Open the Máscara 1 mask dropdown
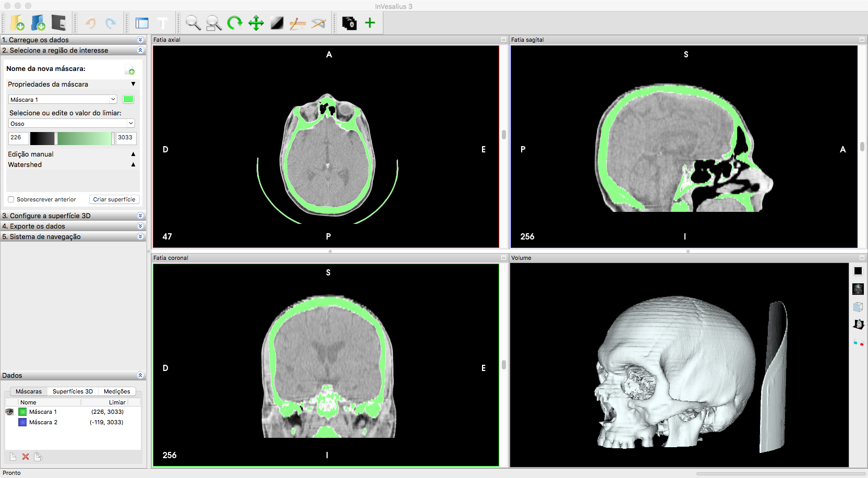The width and height of the screenshot is (868, 478). coord(63,99)
